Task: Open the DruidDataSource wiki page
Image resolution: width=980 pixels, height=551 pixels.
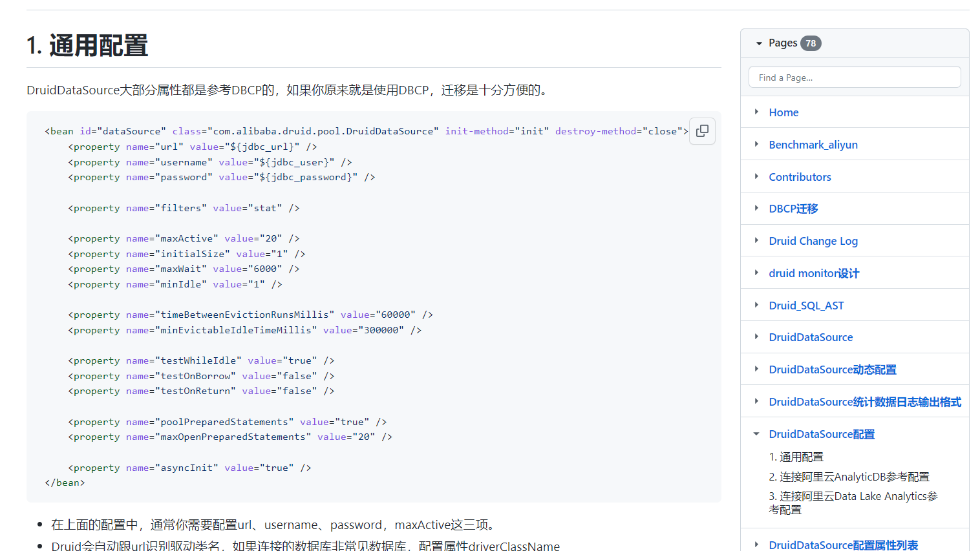Action: click(x=811, y=337)
